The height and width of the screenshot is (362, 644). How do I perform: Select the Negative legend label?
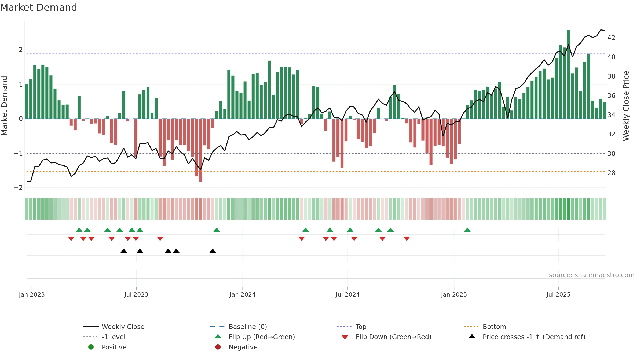243,347
